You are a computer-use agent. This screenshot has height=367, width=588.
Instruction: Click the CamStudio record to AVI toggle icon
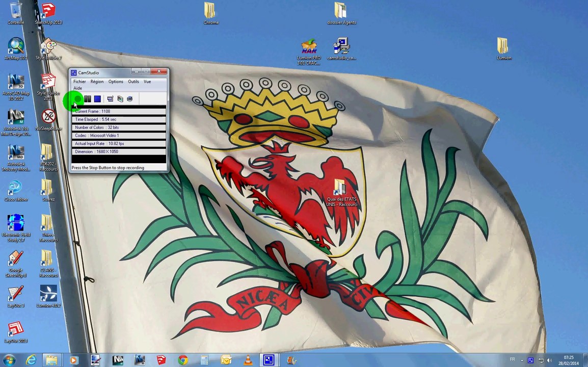pyautogui.click(x=120, y=99)
